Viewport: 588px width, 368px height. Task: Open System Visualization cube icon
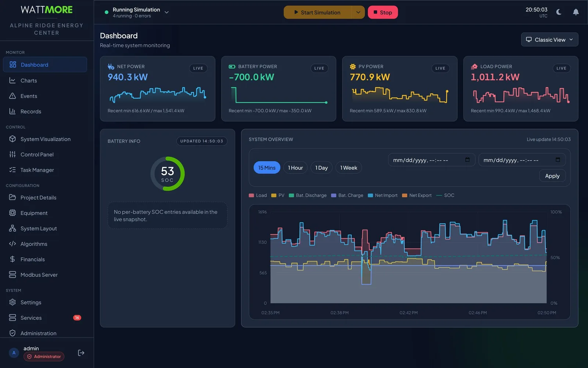coord(12,139)
